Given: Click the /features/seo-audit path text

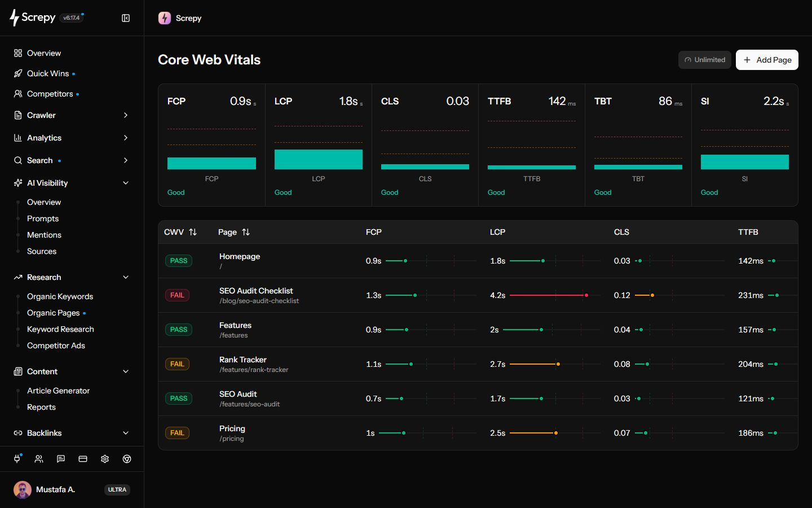Looking at the screenshot, I should click(249, 404).
